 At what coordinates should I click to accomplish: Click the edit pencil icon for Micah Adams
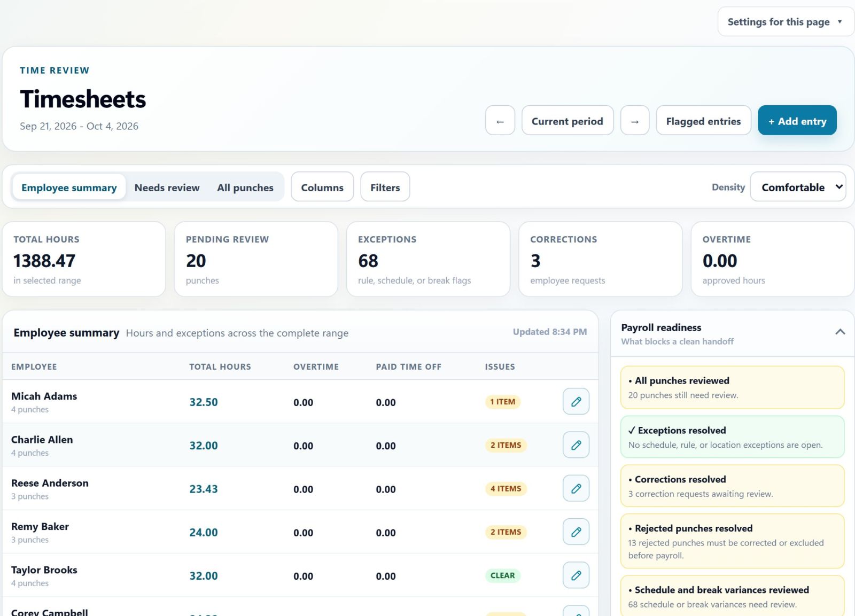click(x=576, y=402)
